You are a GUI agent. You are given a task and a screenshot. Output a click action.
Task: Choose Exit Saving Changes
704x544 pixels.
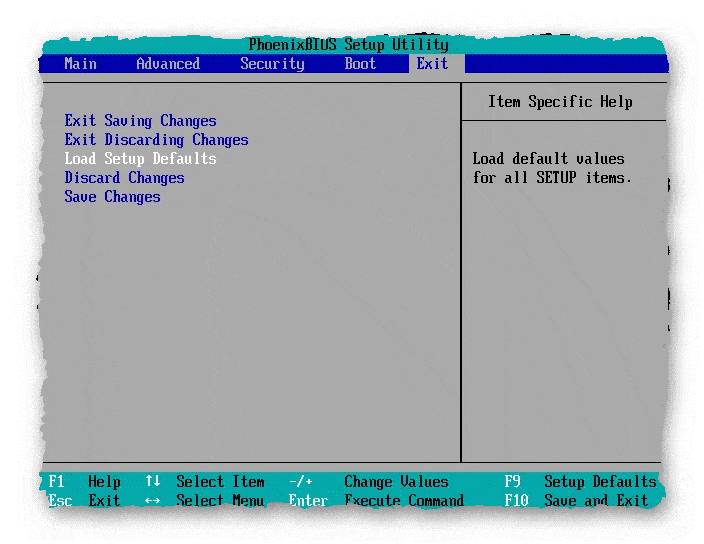point(140,121)
